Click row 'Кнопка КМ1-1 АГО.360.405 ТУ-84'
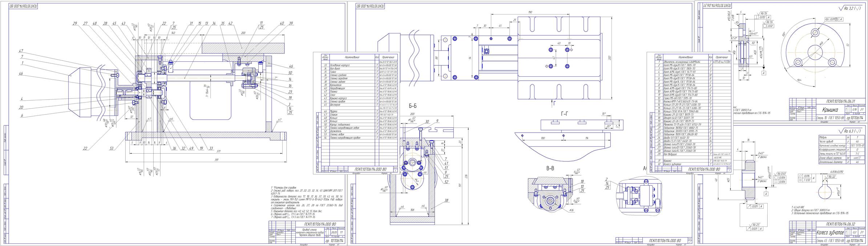The width and height of the screenshot is (868, 246). (x=694, y=102)
